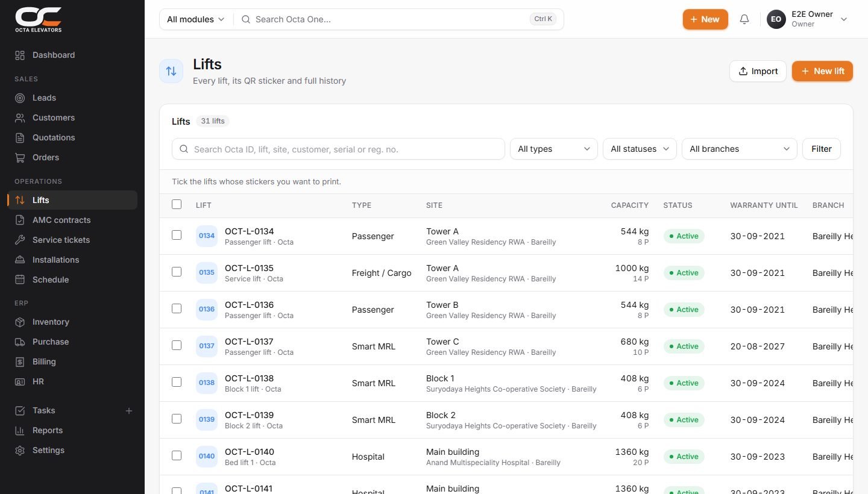
Task: Click the Filter button
Action: tap(822, 149)
